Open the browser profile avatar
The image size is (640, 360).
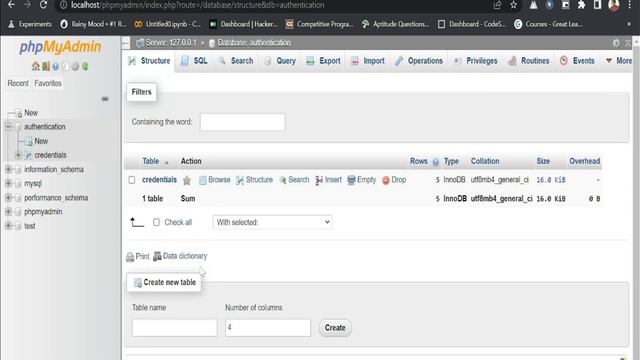(613, 5)
